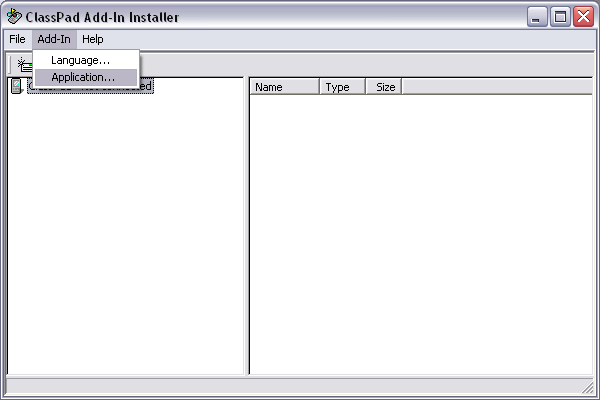Click the ClassPad Add-In Installer title icon
Screen dimensions: 600x400
tap(15, 16)
